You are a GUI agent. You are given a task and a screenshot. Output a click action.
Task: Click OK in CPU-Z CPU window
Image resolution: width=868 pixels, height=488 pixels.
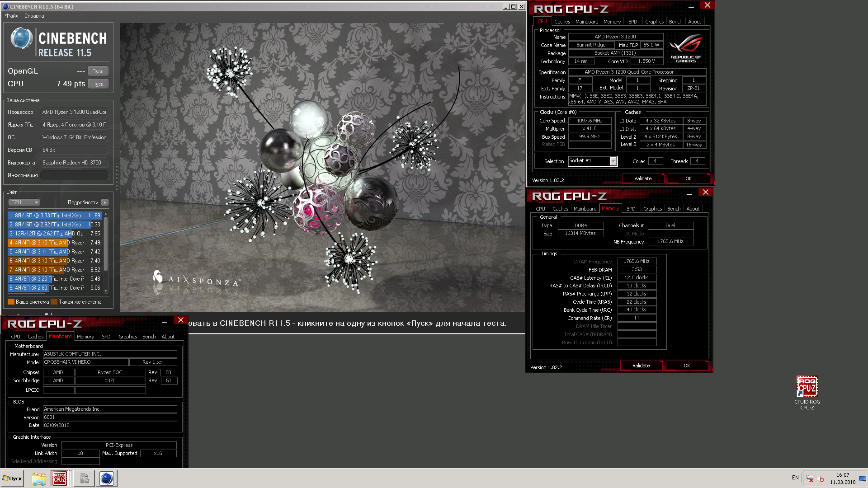(x=689, y=178)
